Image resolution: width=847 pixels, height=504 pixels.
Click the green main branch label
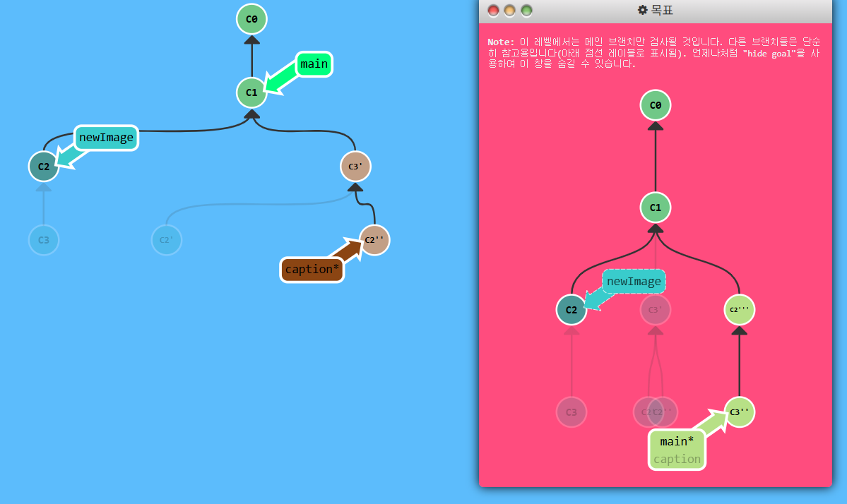tap(314, 64)
